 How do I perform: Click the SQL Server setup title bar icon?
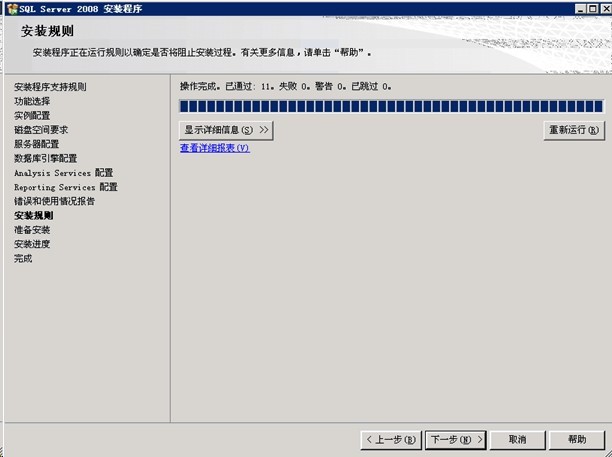[x=12, y=9]
